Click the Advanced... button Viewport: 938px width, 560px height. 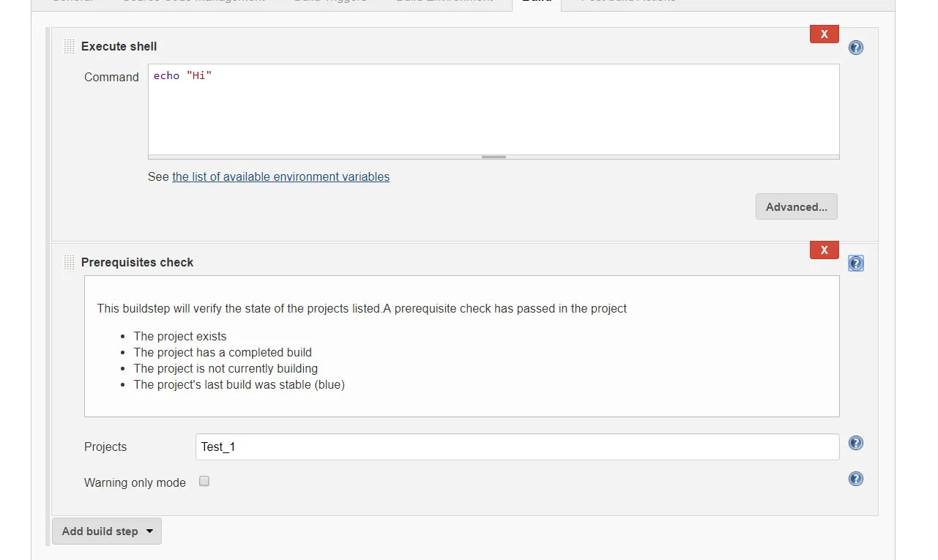(x=796, y=206)
